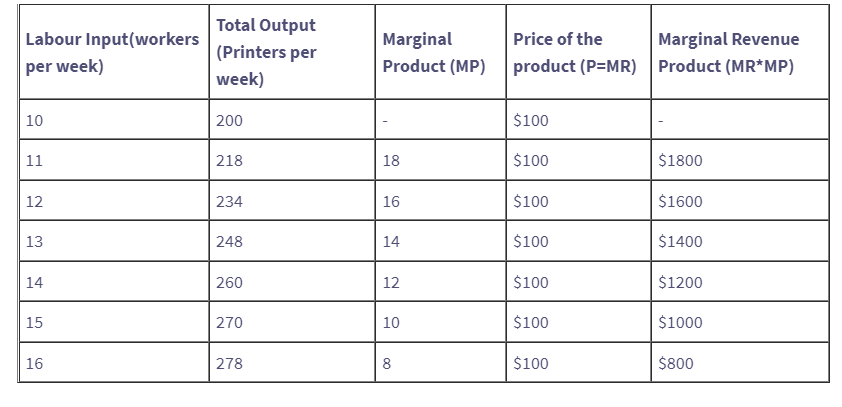Select the marginal product cell showing 18
This screenshot has height=407, width=842.
[x=391, y=161]
